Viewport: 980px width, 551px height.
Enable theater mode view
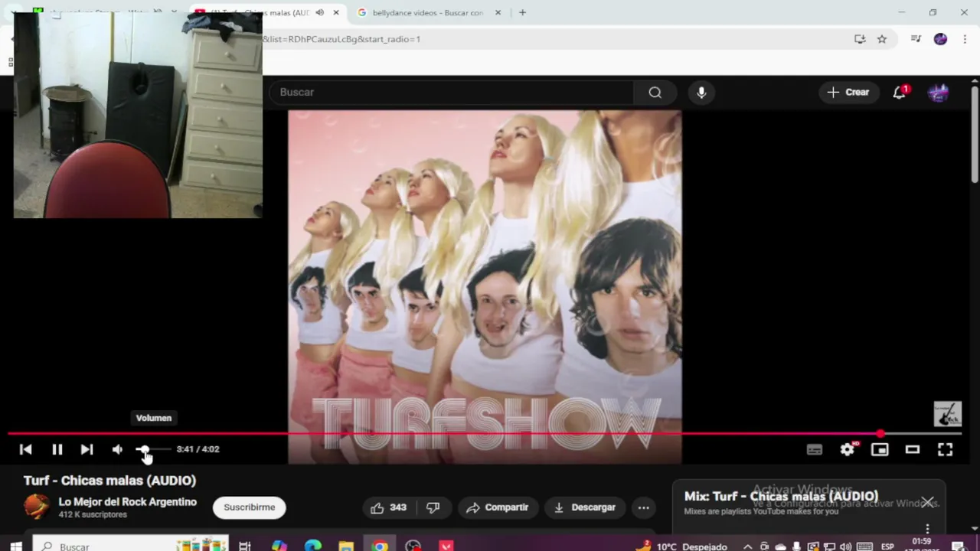(912, 450)
